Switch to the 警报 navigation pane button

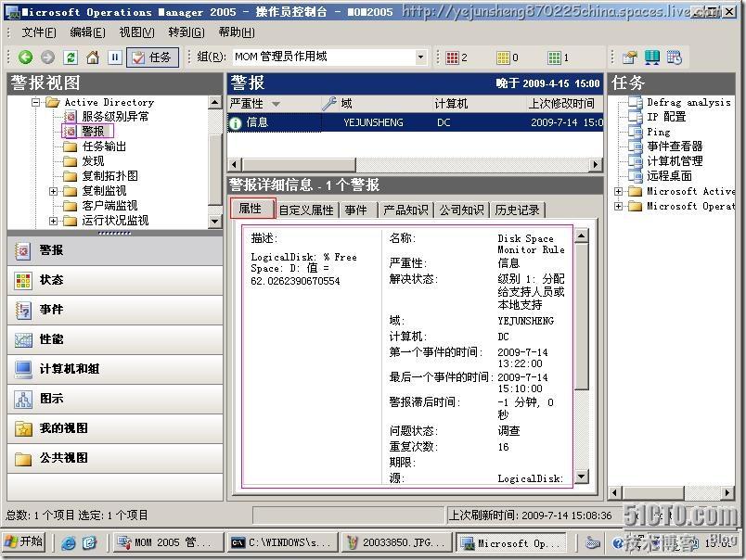[x=115, y=250]
